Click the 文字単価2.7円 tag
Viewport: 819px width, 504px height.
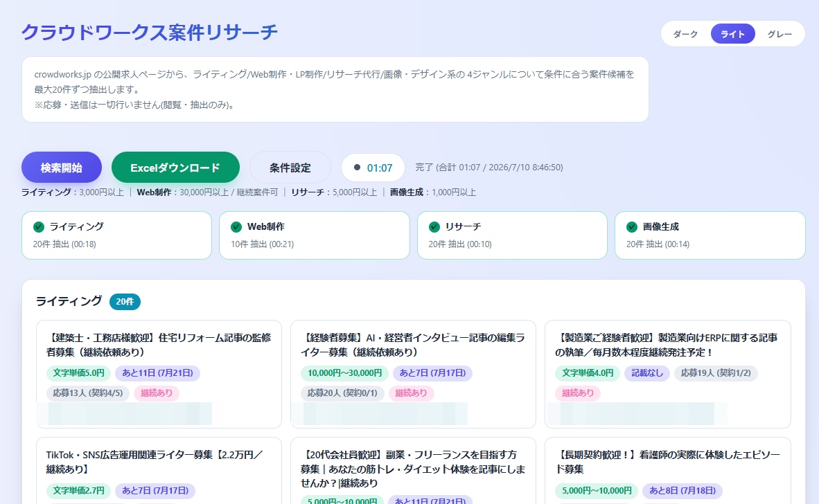click(78, 490)
